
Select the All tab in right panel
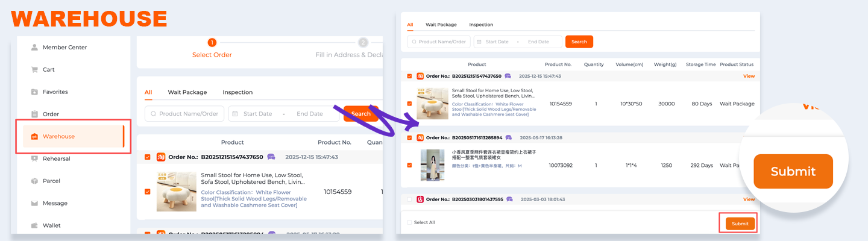click(410, 25)
